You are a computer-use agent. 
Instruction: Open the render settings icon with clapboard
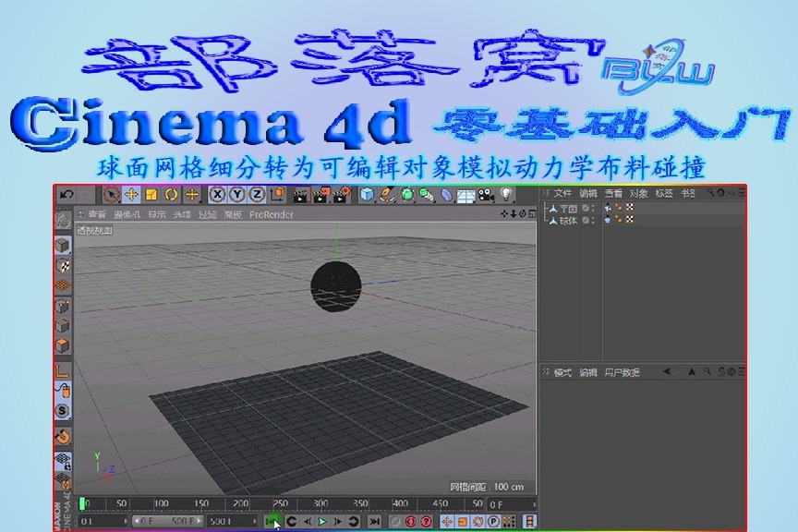pos(341,196)
